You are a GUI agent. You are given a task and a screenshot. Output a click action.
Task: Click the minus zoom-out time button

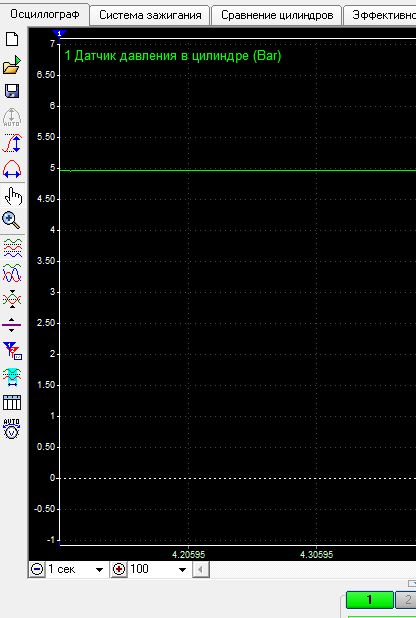click(x=37, y=569)
